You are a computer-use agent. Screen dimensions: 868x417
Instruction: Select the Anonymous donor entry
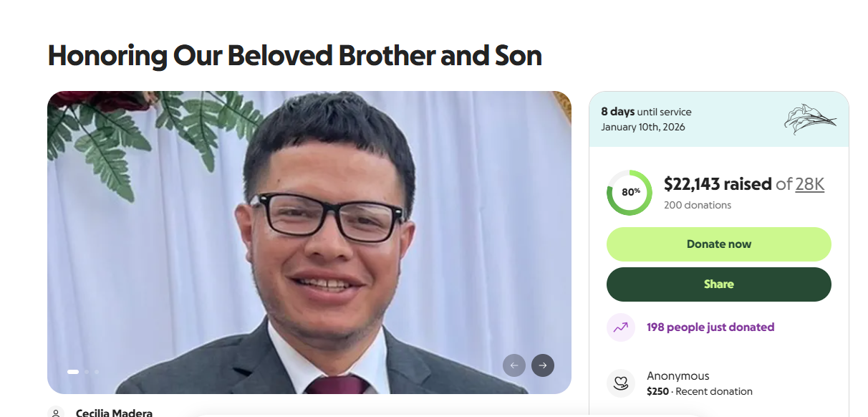tap(679, 375)
